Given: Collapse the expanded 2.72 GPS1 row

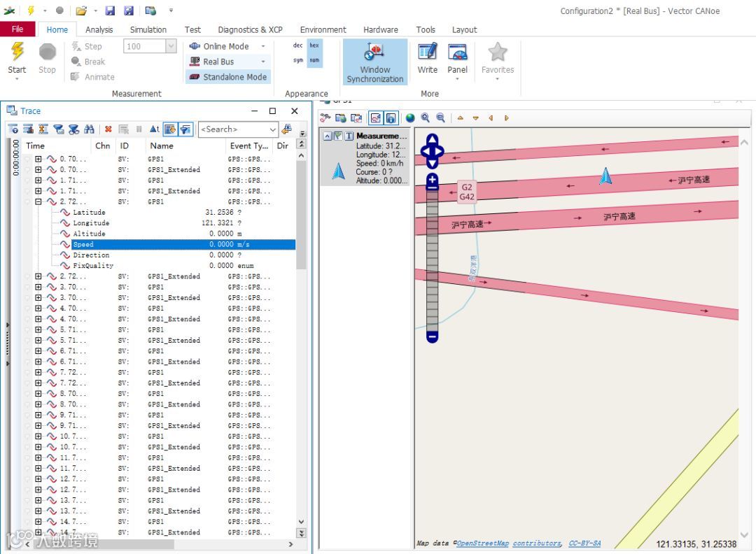Looking at the screenshot, I should pyautogui.click(x=38, y=201).
